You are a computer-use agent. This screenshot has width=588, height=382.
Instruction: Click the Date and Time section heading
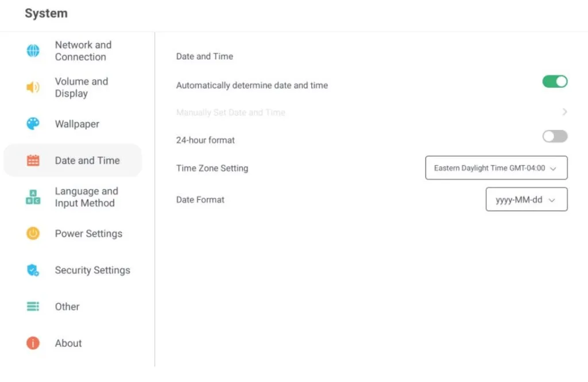[204, 56]
